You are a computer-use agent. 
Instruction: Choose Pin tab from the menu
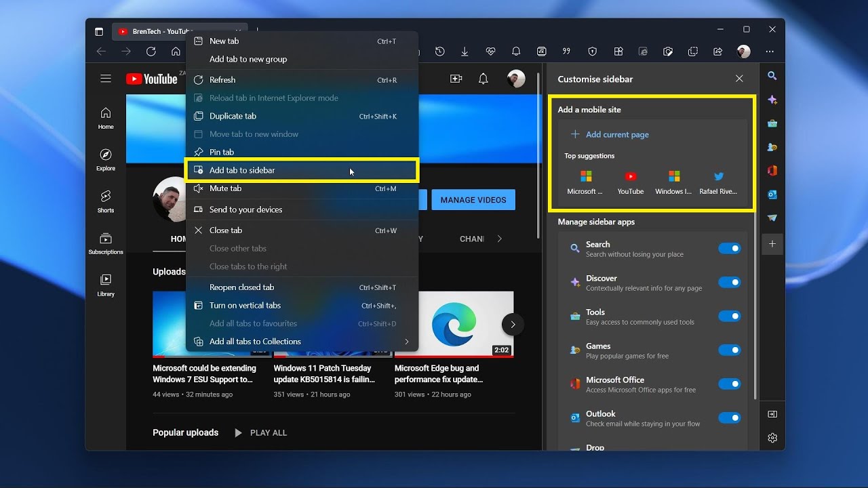302,152
